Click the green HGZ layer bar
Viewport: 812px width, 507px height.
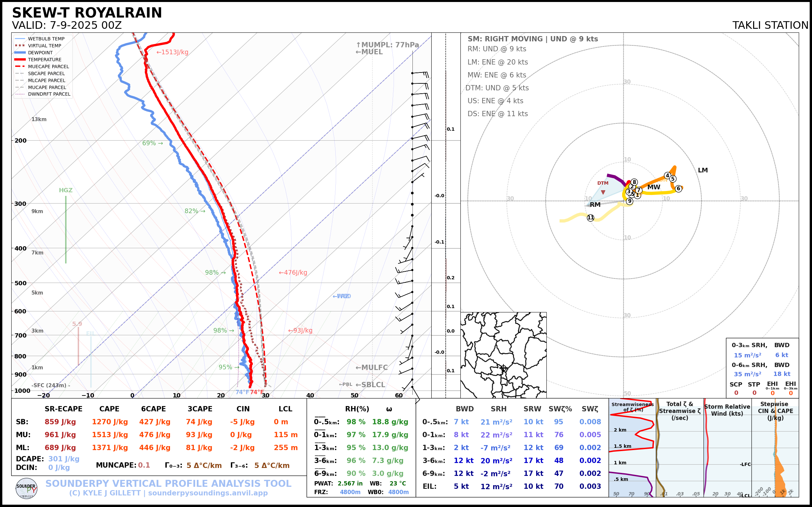click(x=66, y=229)
